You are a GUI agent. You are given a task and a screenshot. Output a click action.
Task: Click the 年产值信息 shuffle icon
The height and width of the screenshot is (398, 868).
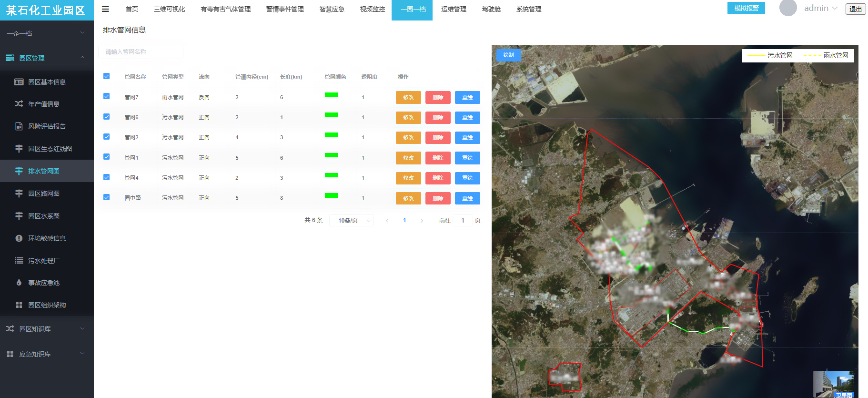click(x=19, y=104)
